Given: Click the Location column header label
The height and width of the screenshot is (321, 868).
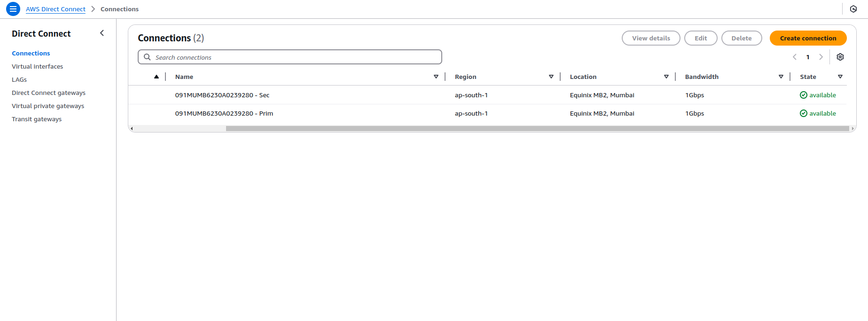Looking at the screenshot, I should pos(583,77).
